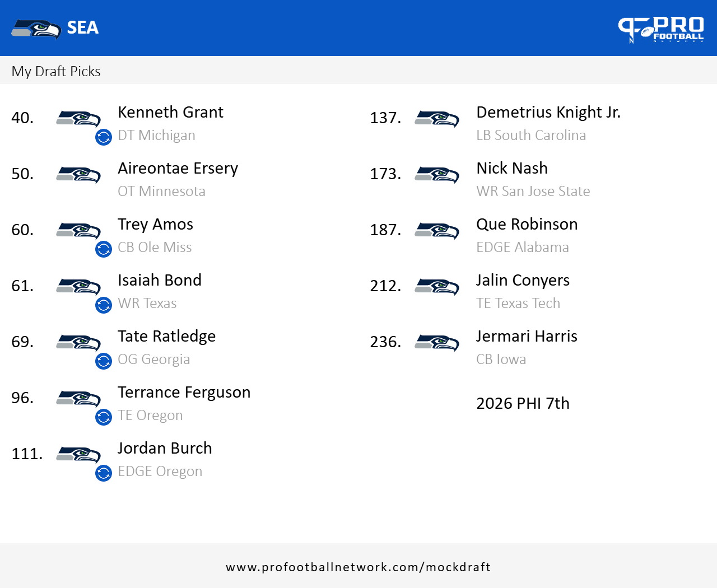Select player name Aireontae Ersery
Image resolution: width=717 pixels, height=588 pixels.
[178, 168]
